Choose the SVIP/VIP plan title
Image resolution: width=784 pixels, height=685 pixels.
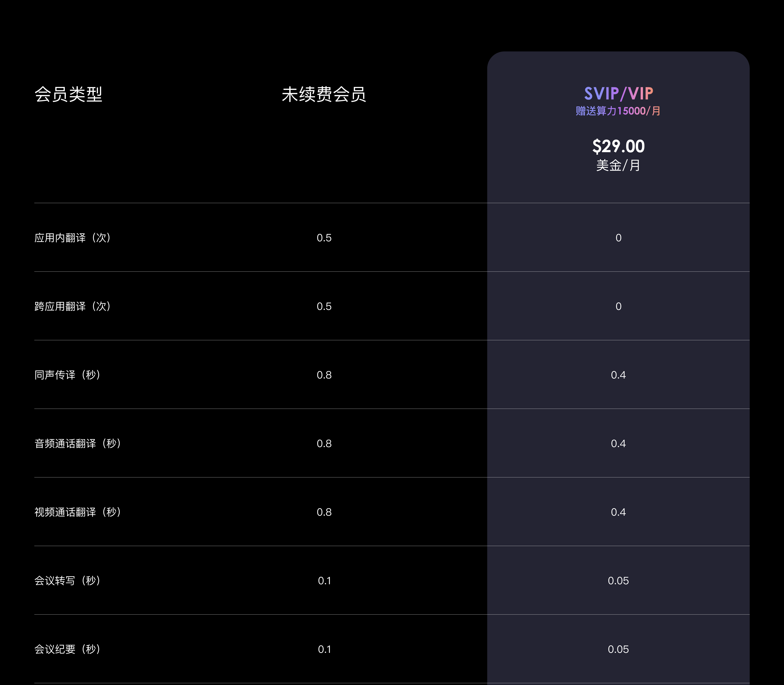618,94
